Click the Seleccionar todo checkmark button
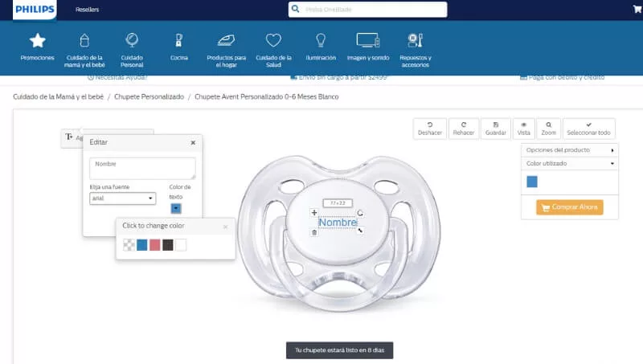This screenshot has height=364, width=643. 588,129
